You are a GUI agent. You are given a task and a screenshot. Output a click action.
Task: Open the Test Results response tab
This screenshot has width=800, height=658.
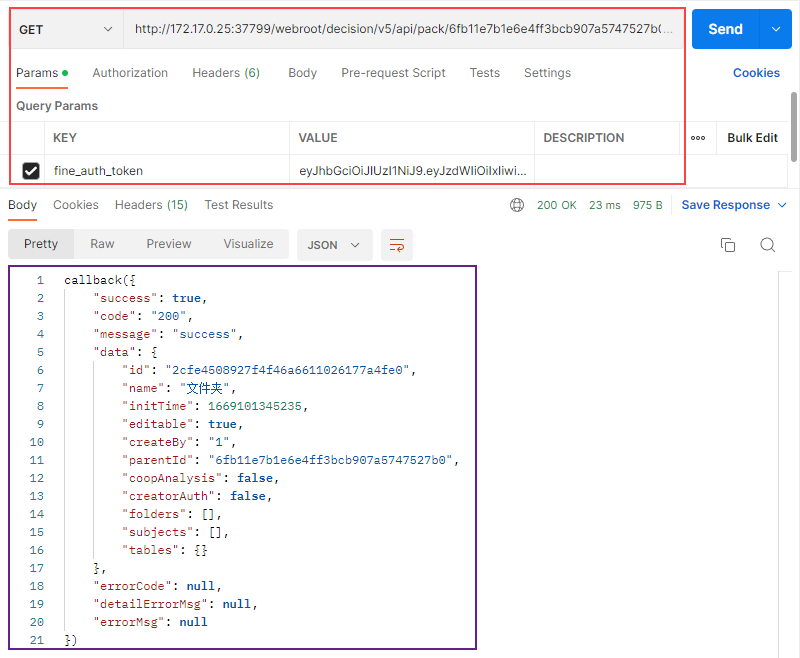pos(239,205)
